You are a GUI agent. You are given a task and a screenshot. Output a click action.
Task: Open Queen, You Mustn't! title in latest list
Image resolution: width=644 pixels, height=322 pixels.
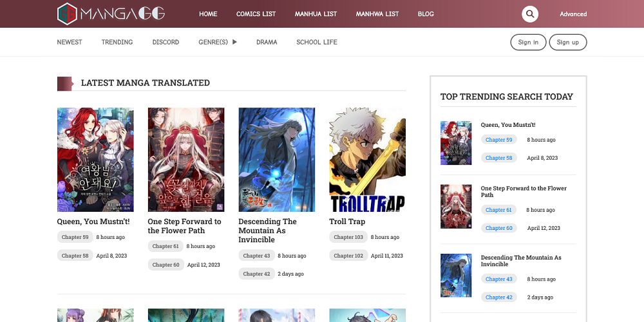coord(93,222)
